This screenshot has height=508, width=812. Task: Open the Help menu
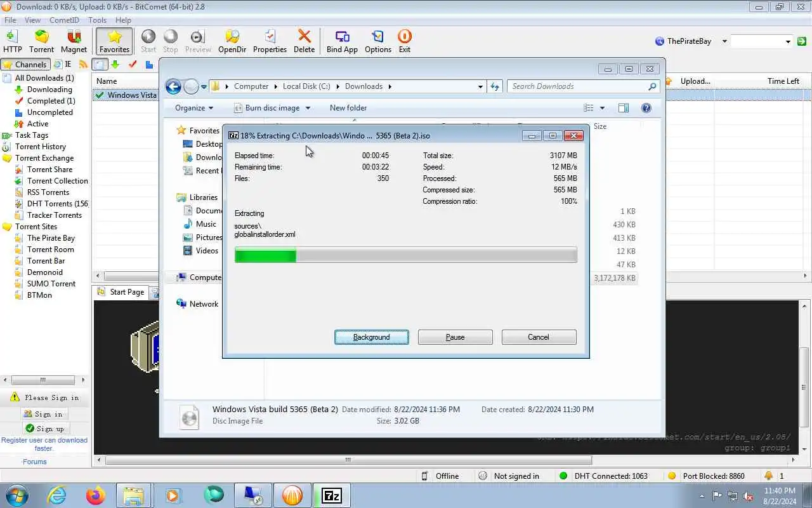[123, 20]
